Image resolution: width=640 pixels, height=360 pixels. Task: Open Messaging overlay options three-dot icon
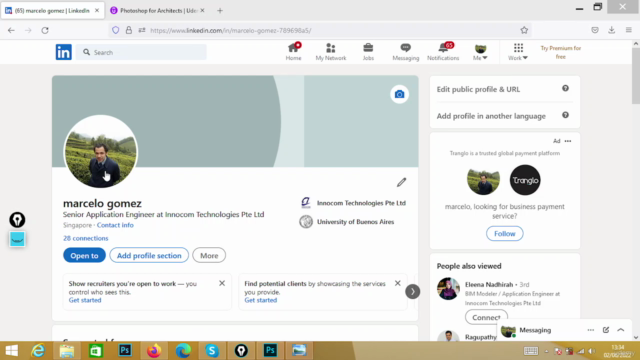tap(591, 330)
